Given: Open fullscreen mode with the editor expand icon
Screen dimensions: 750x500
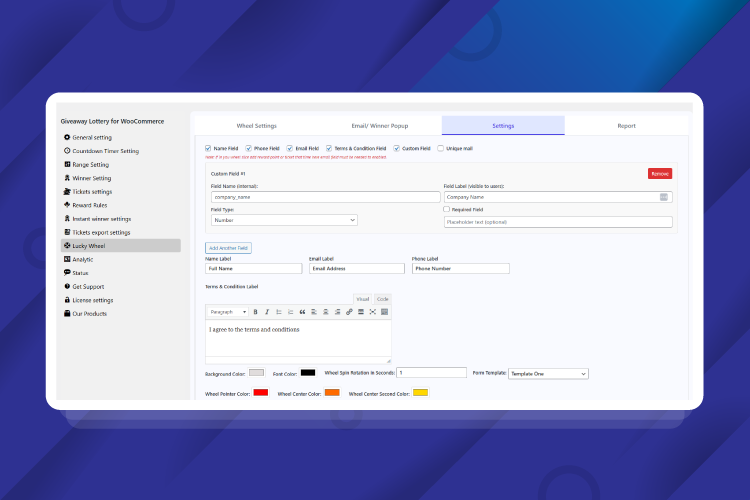Looking at the screenshot, I should 372,312.
